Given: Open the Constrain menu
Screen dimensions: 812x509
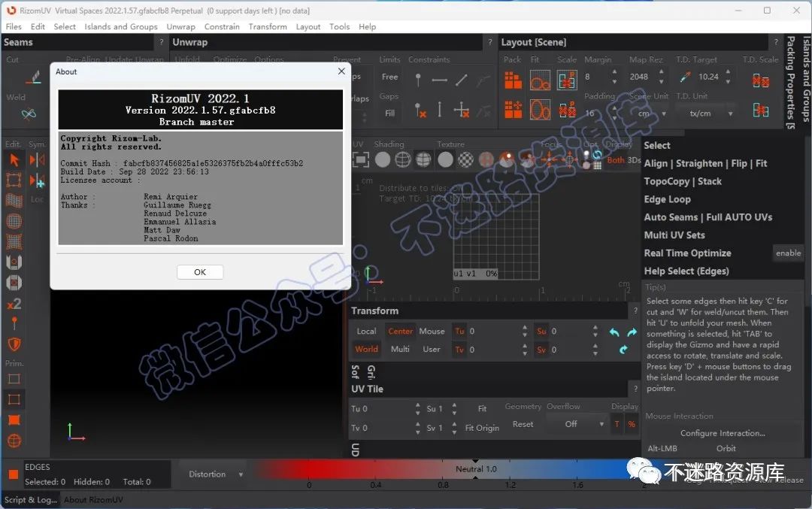Looking at the screenshot, I should pos(222,26).
